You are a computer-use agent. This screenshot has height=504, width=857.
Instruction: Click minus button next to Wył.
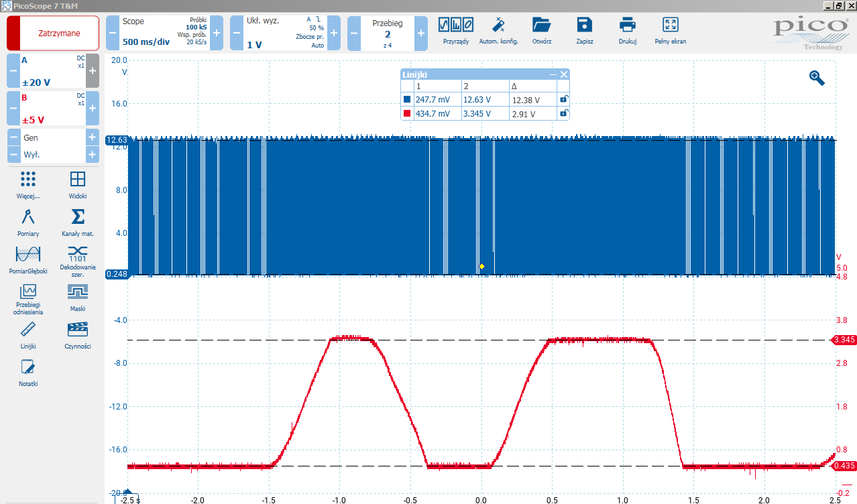click(13, 154)
